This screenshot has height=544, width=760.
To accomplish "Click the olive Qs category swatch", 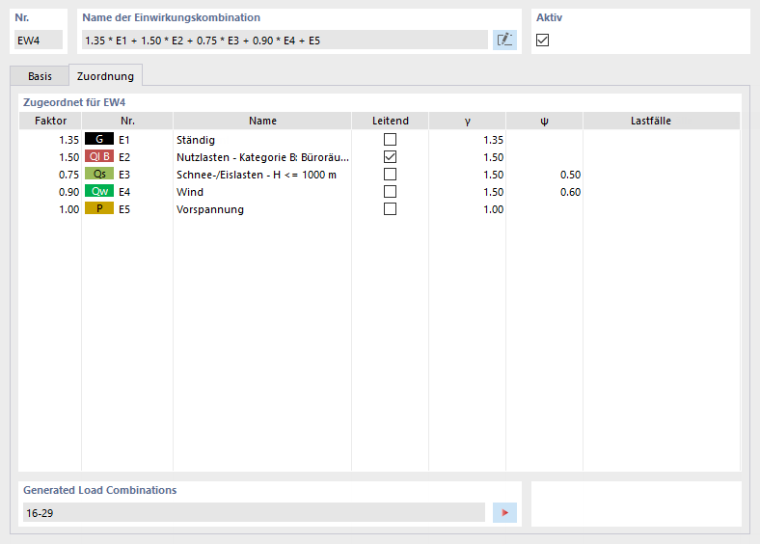I will point(99,174).
